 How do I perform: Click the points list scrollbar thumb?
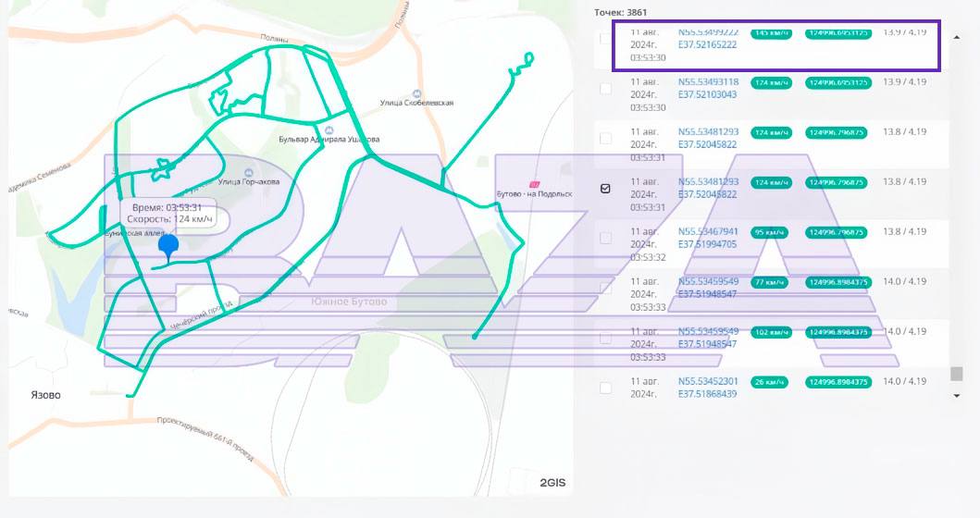pos(957,374)
